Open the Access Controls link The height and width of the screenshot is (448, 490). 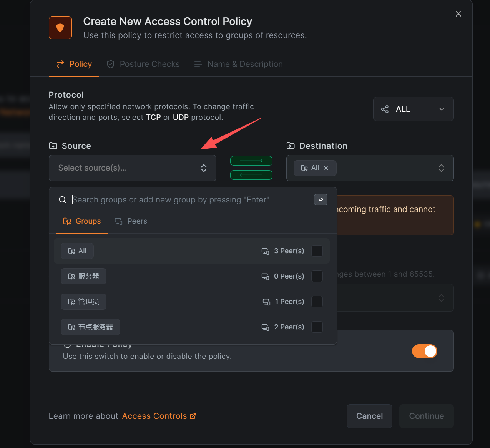click(x=154, y=416)
